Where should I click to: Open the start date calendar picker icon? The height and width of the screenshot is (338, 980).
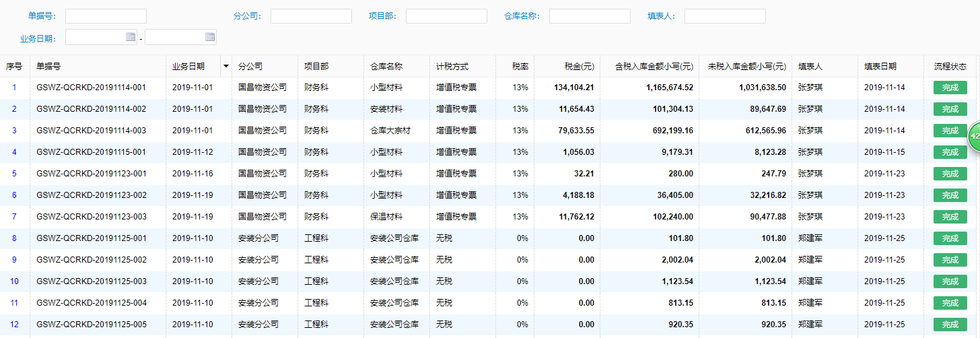(x=131, y=37)
